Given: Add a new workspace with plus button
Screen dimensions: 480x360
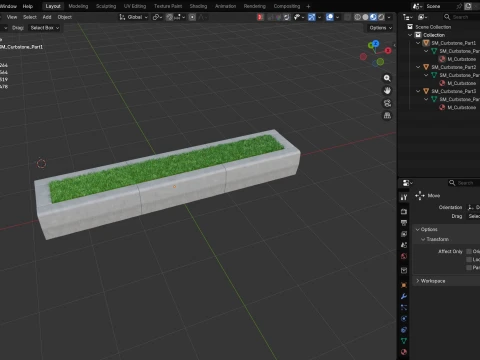Looking at the screenshot, I should [308, 6].
